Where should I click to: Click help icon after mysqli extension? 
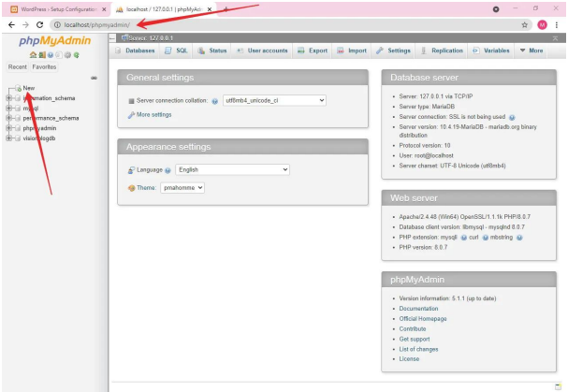pyautogui.click(x=464, y=238)
